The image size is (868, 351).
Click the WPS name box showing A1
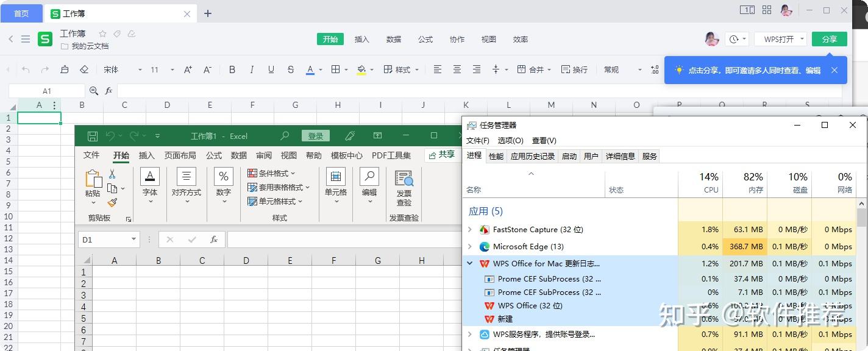coord(47,91)
